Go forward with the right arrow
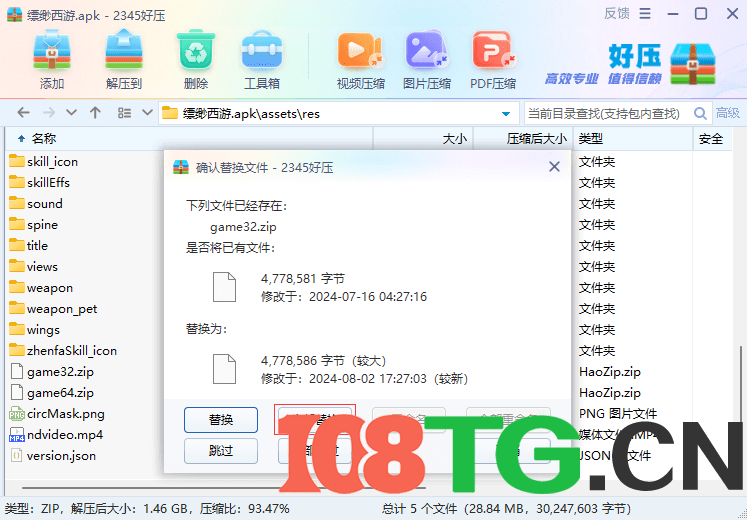The height and width of the screenshot is (520, 747). coord(49,113)
